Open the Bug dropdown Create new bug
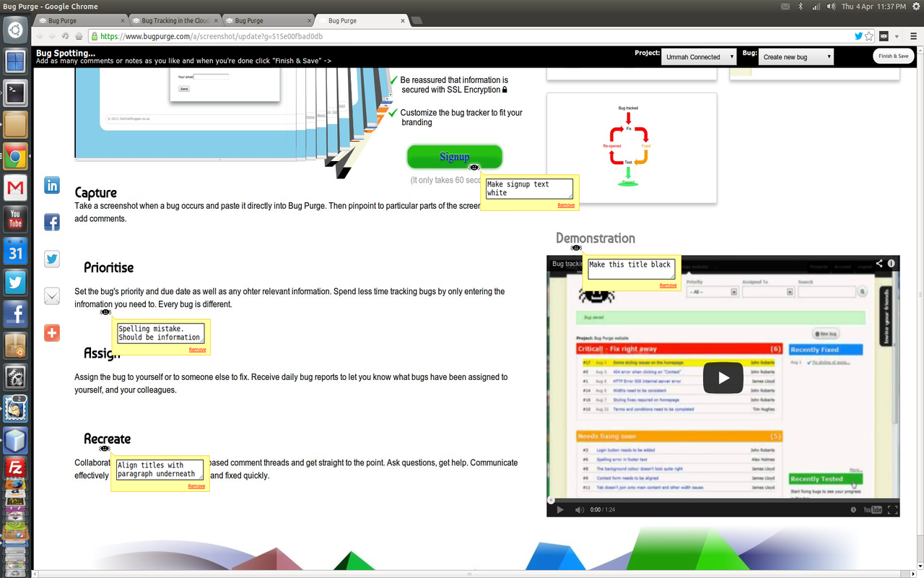 [796, 56]
